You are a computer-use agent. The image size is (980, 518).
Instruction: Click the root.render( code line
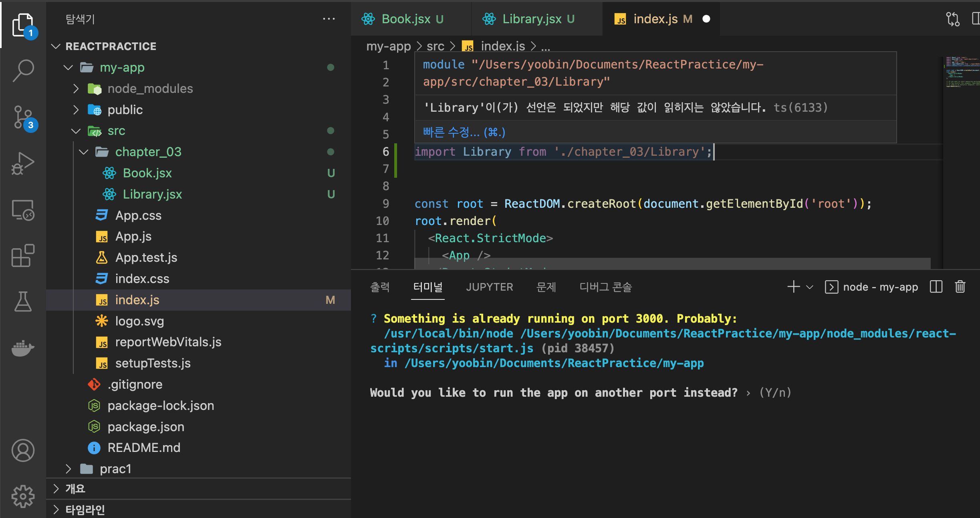point(456,221)
